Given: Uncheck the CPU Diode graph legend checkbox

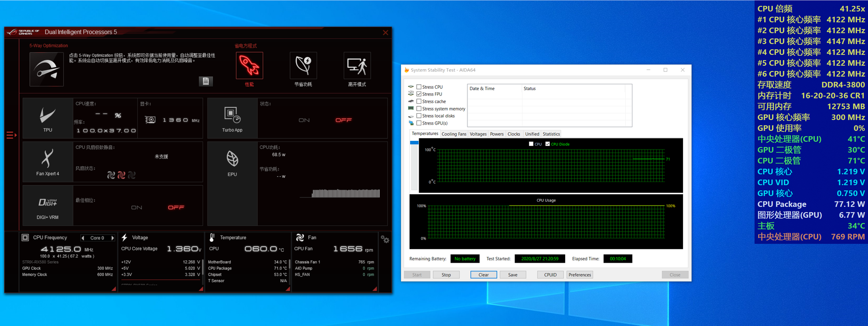Looking at the screenshot, I should point(547,144).
